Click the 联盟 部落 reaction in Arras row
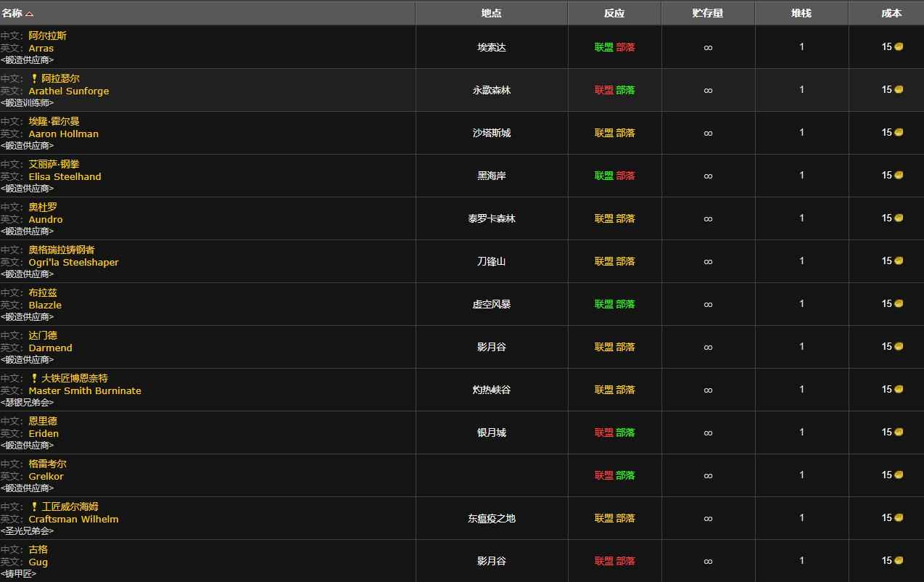The width and height of the screenshot is (924, 582). point(614,47)
